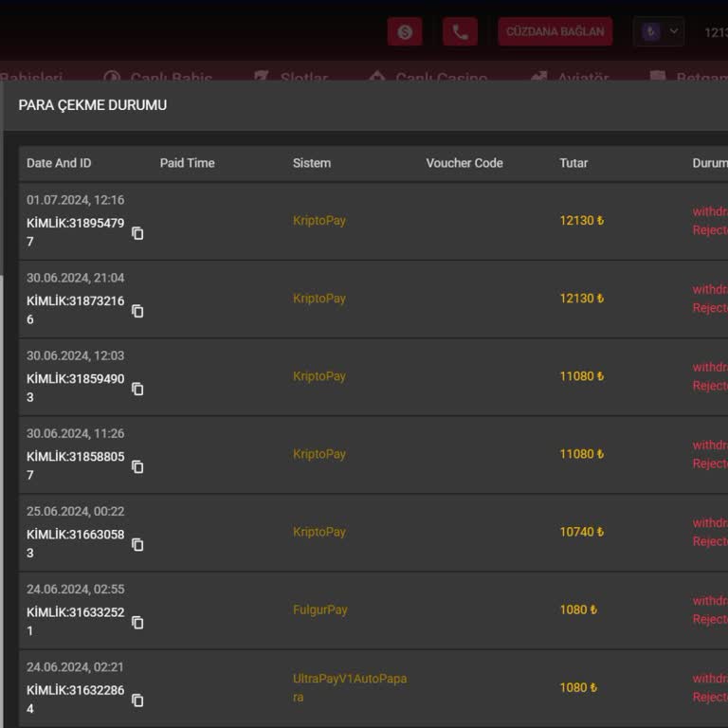The width and height of the screenshot is (728, 728).
Task: Click the Date And ID column header
Action: (x=59, y=163)
